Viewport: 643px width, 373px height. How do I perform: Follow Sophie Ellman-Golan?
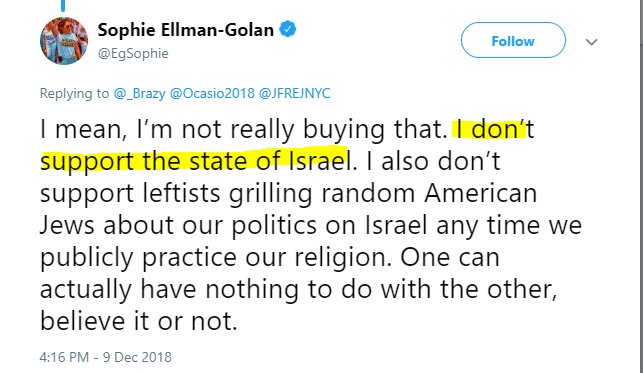(x=513, y=40)
